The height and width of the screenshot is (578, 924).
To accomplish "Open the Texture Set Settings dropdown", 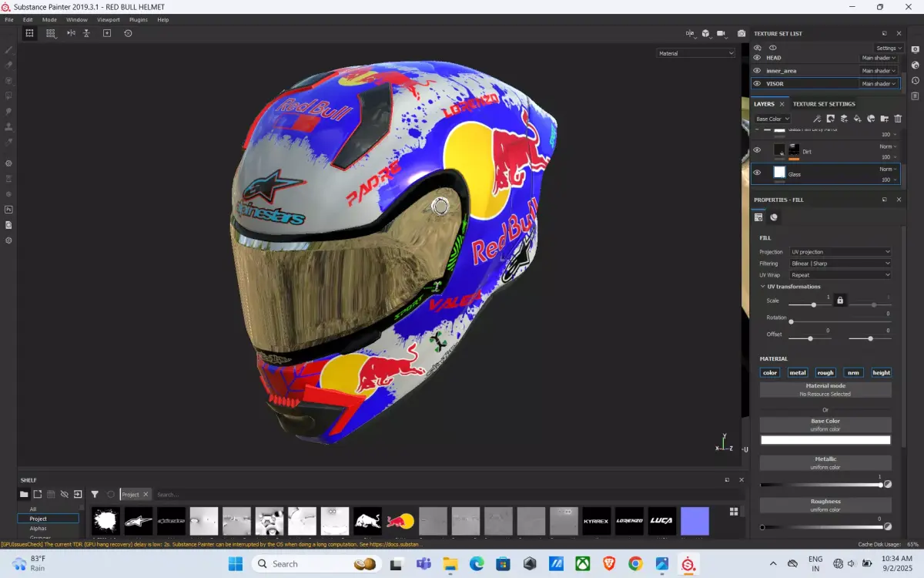I will coord(889,48).
